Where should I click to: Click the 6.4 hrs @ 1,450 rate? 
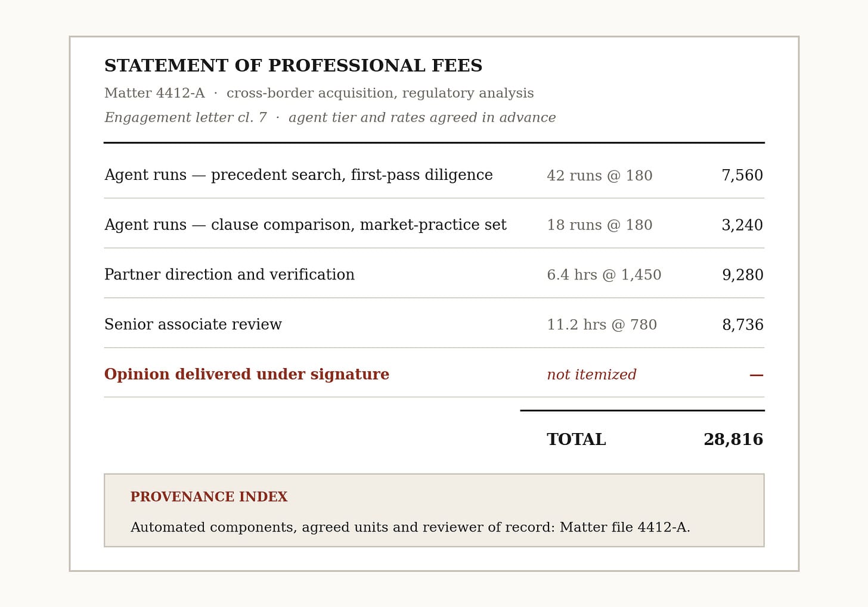(604, 275)
